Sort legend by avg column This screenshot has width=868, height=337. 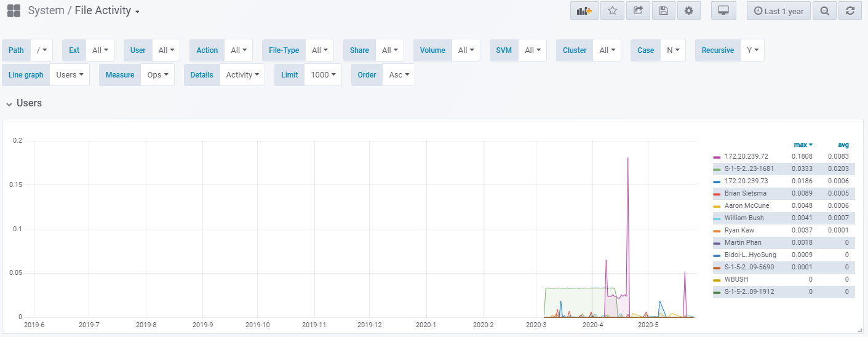point(843,145)
